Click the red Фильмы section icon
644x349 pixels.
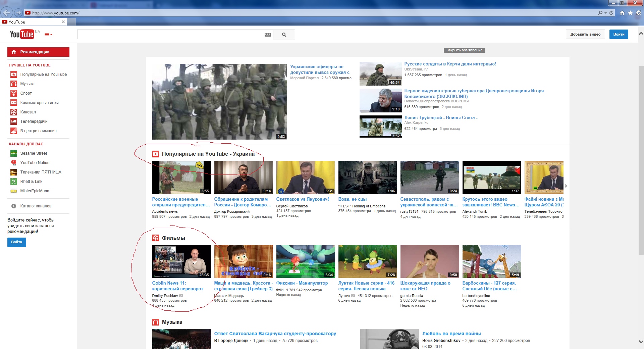pyautogui.click(x=156, y=238)
